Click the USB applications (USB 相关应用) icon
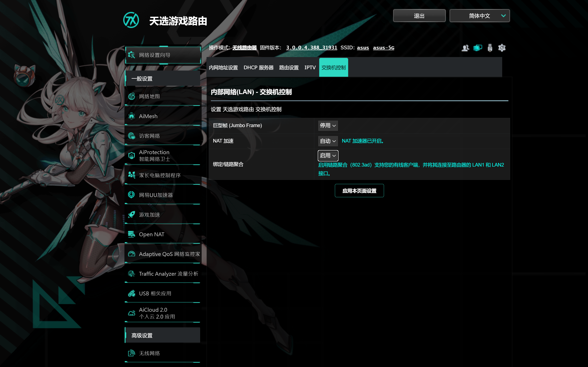Image resolution: width=588 pixels, height=367 pixels. pos(132,293)
